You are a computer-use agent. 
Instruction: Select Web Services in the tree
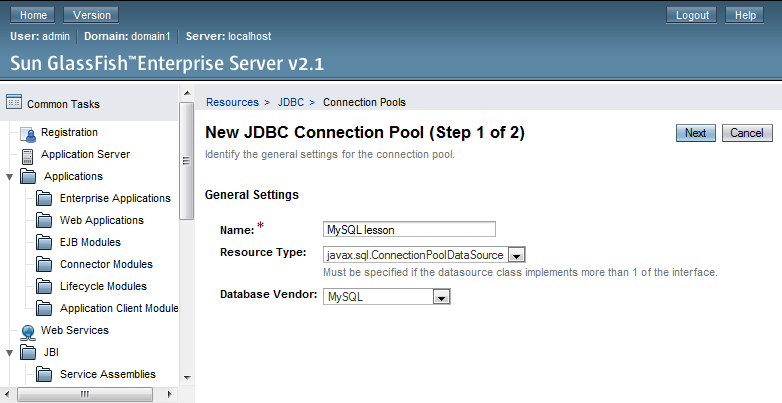(x=75, y=330)
